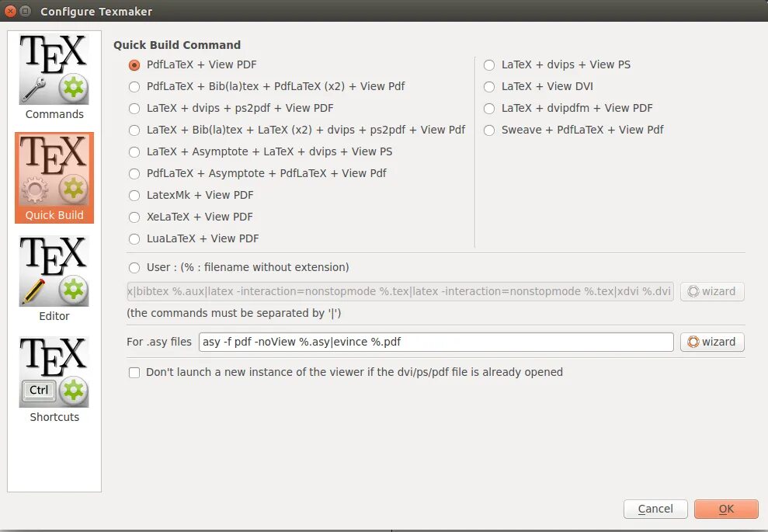Click the wizard button for .asy files
The height and width of the screenshot is (532, 768).
click(712, 342)
